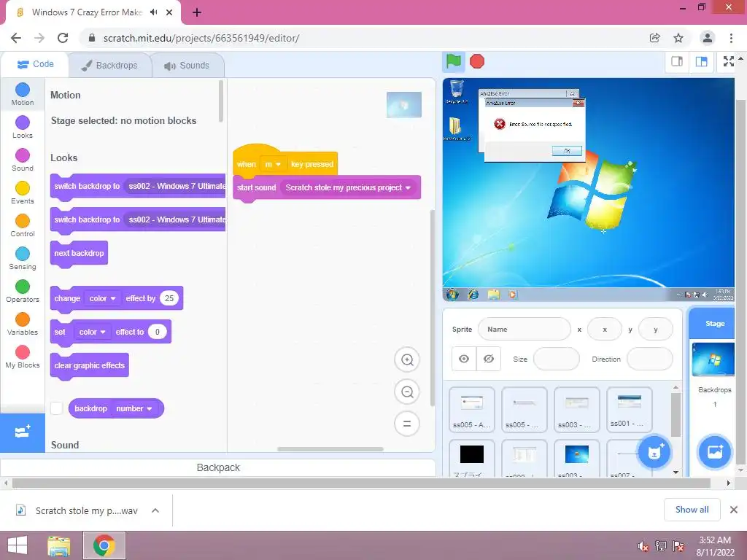Click the sprite list vertical scrollbar
This screenshot has width=747, height=560.
(x=676, y=414)
